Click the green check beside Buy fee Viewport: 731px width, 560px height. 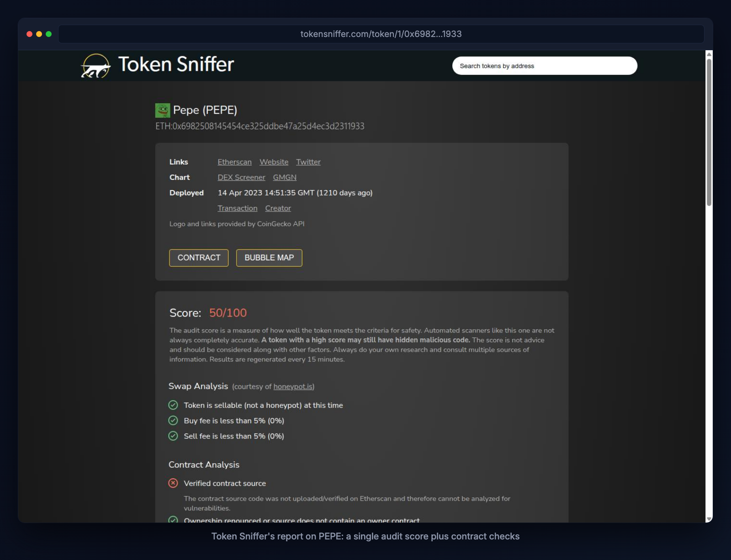[173, 420]
